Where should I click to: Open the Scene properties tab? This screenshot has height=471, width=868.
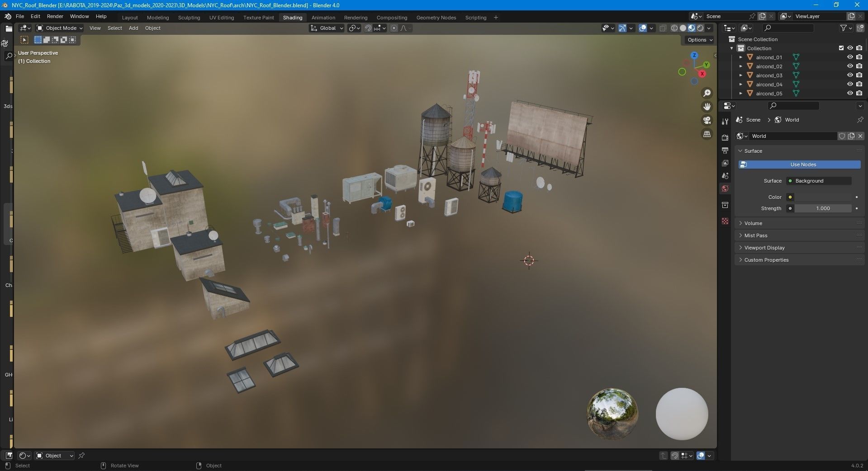[x=725, y=176]
